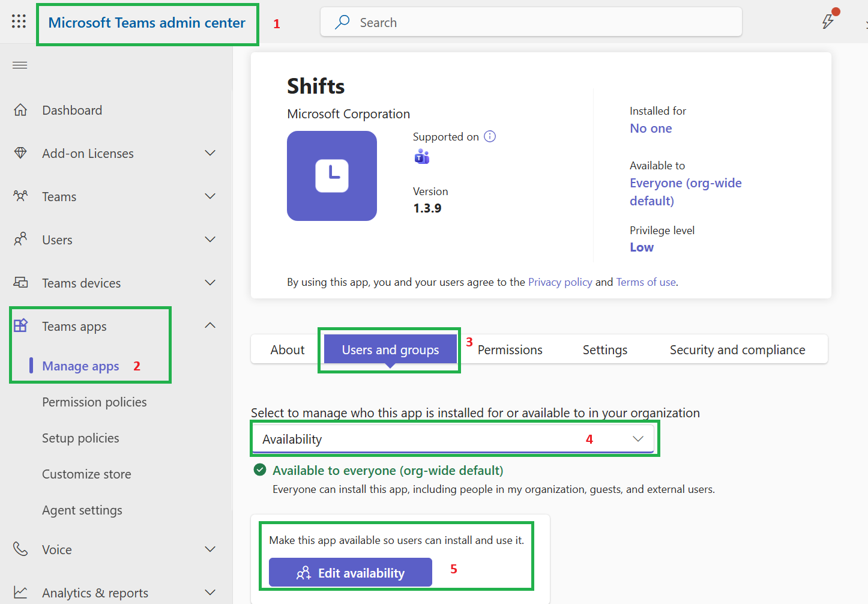This screenshot has width=868, height=604.
Task: Click the Shifts app title
Action: pyautogui.click(x=316, y=86)
